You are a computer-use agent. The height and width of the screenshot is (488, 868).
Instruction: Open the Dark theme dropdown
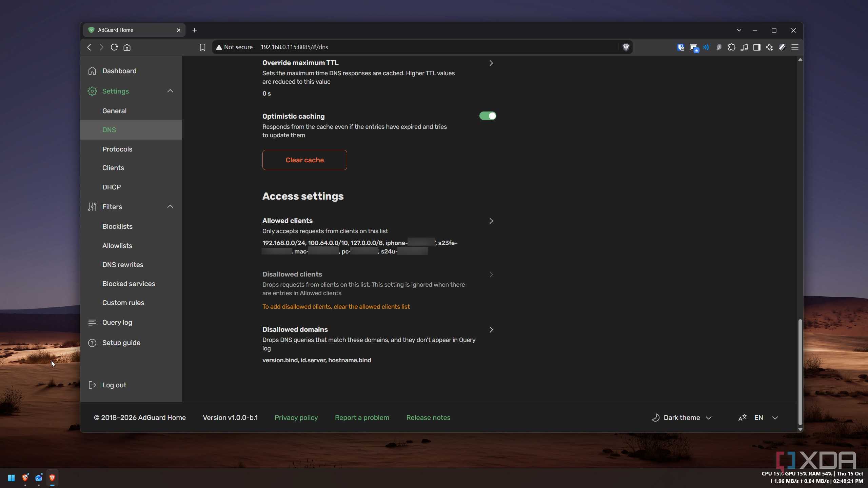click(x=682, y=418)
